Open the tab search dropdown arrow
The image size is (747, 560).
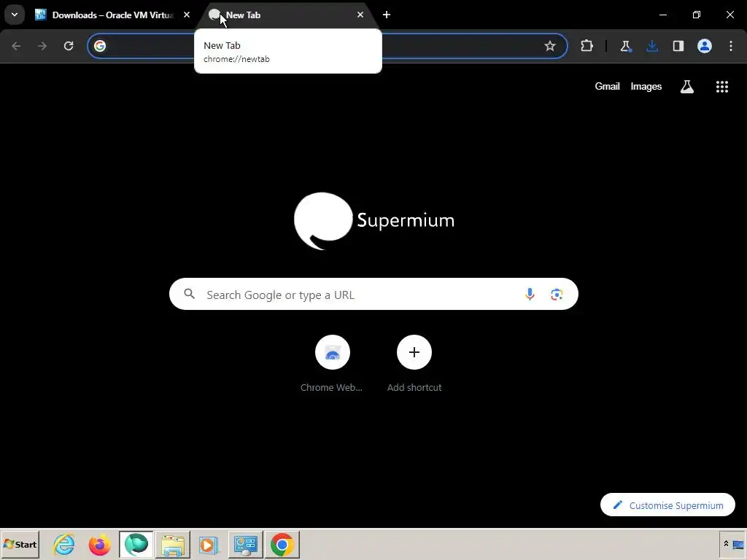pos(15,15)
